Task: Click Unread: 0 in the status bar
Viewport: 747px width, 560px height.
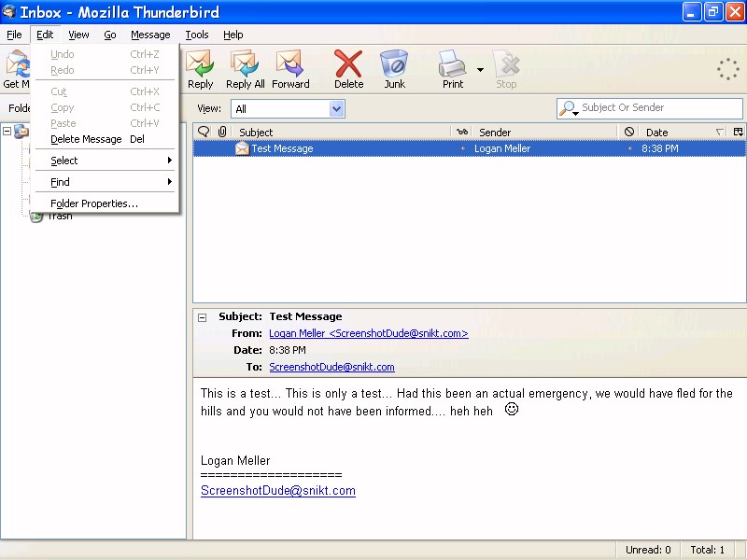Action: point(648,550)
